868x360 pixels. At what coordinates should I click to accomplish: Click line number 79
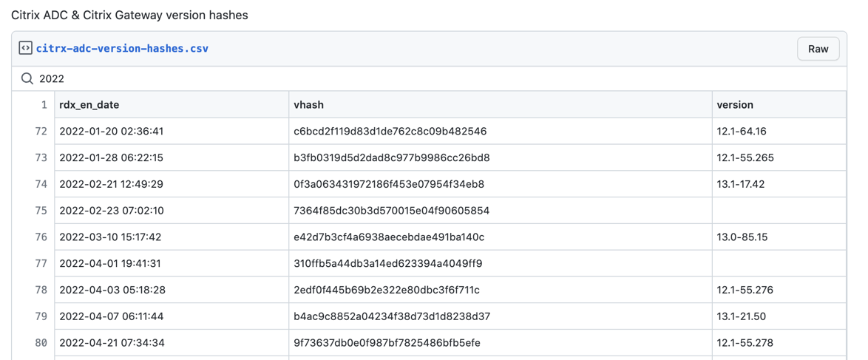[x=41, y=316]
